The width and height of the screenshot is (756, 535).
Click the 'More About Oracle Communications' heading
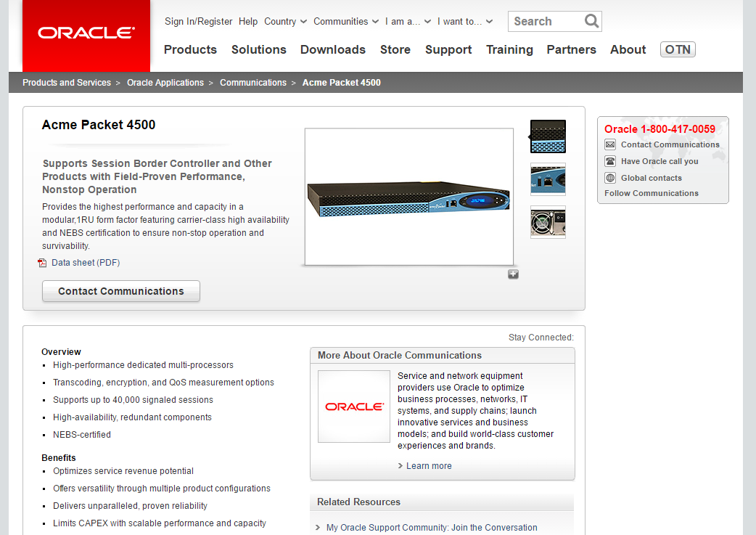[x=400, y=356]
